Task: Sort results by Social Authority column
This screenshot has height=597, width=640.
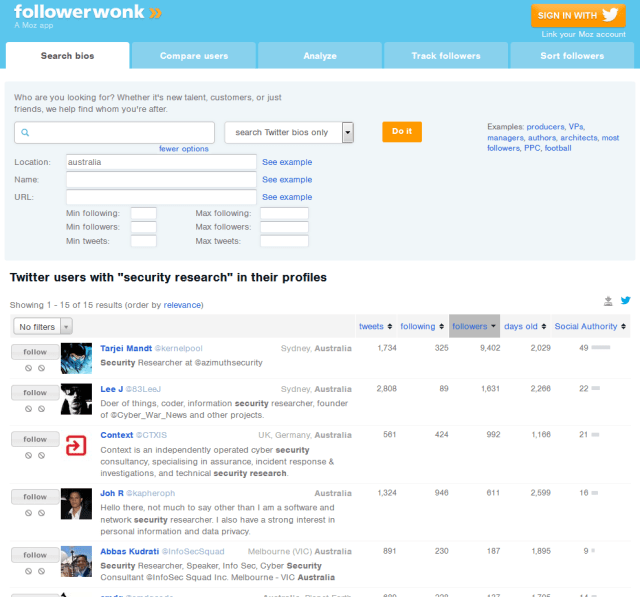Action: [x=590, y=326]
